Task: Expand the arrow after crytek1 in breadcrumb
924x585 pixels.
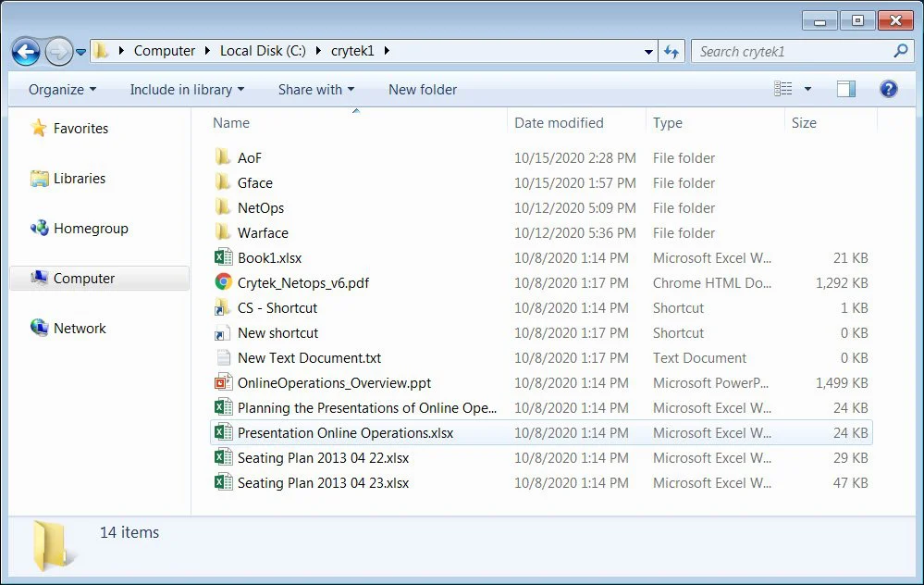Action: [387, 51]
